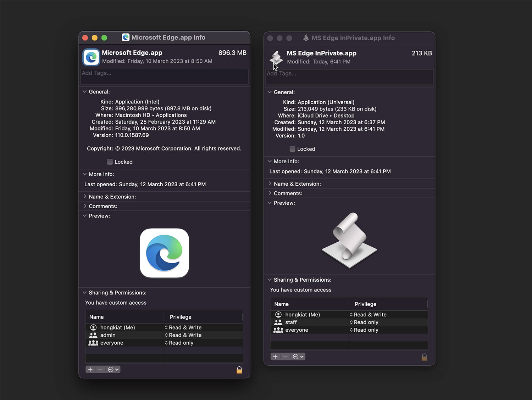Click version number 110.0.1587.69

pos(132,135)
